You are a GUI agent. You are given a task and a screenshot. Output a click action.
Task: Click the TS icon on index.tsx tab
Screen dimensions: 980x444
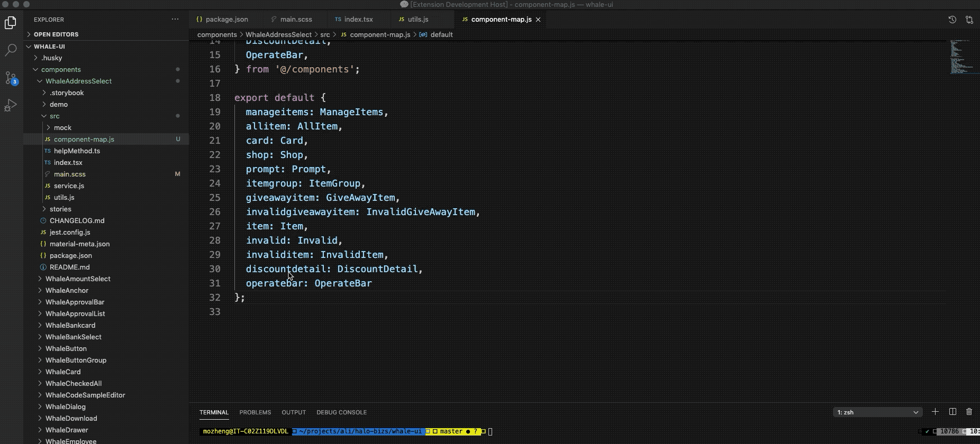(338, 20)
